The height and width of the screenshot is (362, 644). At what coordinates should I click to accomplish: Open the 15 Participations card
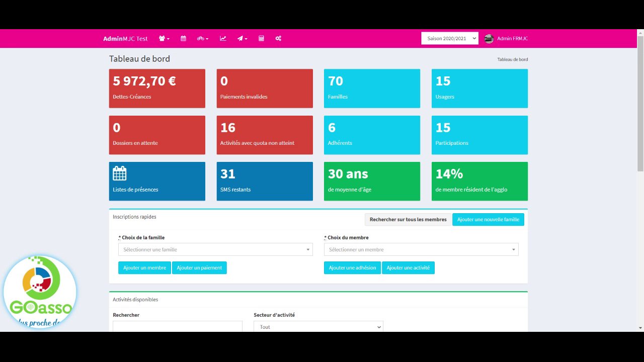(x=479, y=135)
